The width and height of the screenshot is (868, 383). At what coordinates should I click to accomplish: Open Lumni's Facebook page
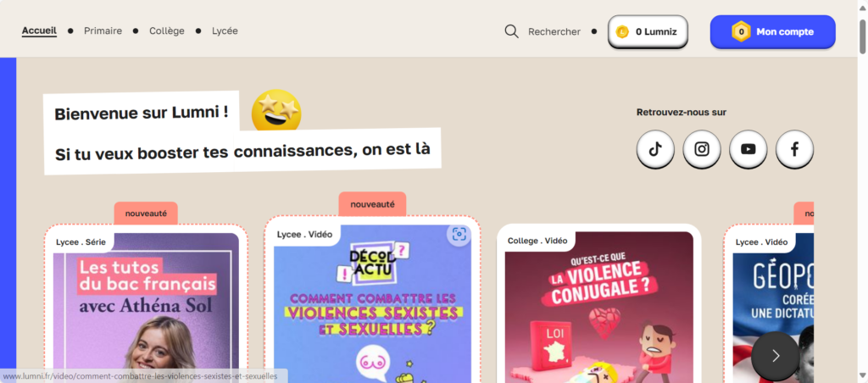coord(794,149)
